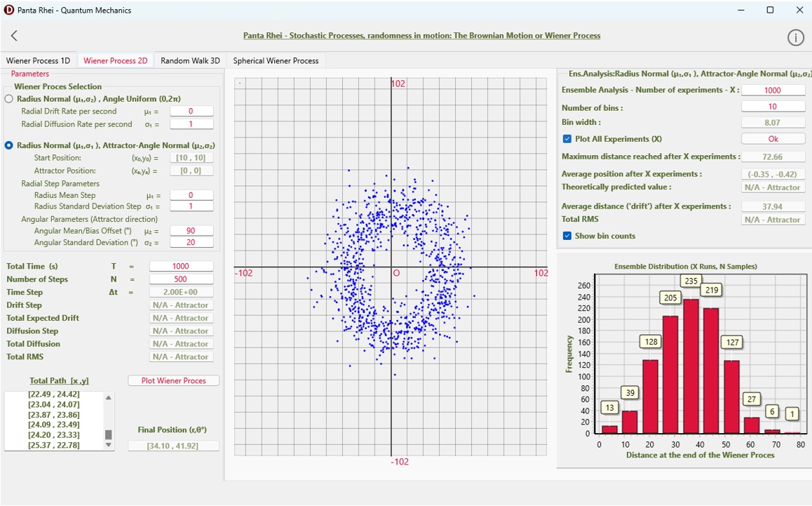
Task: Open the Panta Rhei Stochastic Processes title link
Action: click(x=422, y=36)
